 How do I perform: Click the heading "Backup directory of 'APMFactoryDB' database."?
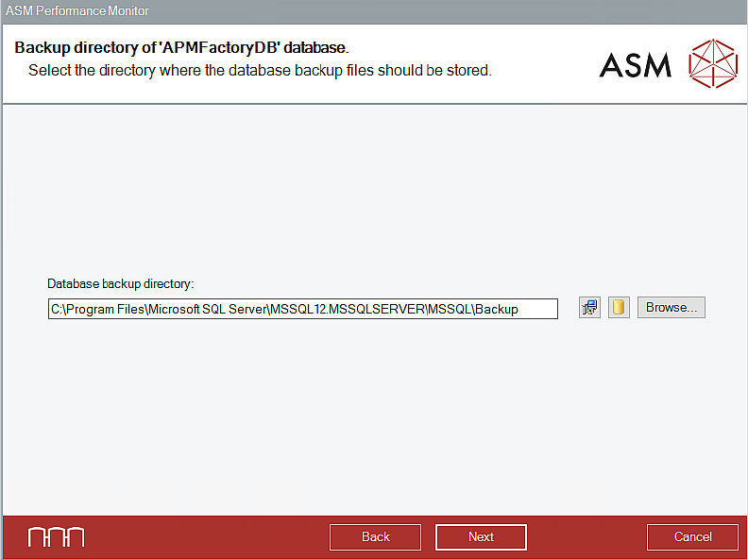click(181, 48)
